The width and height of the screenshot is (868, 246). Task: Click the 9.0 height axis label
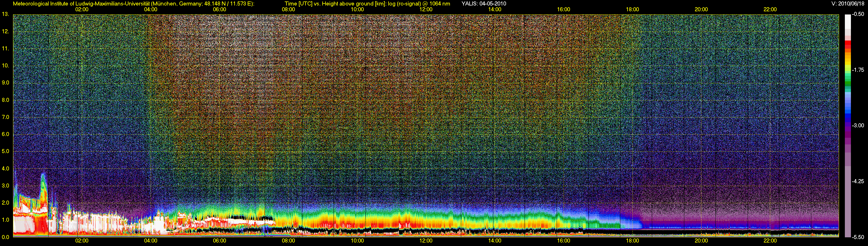(5, 83)
